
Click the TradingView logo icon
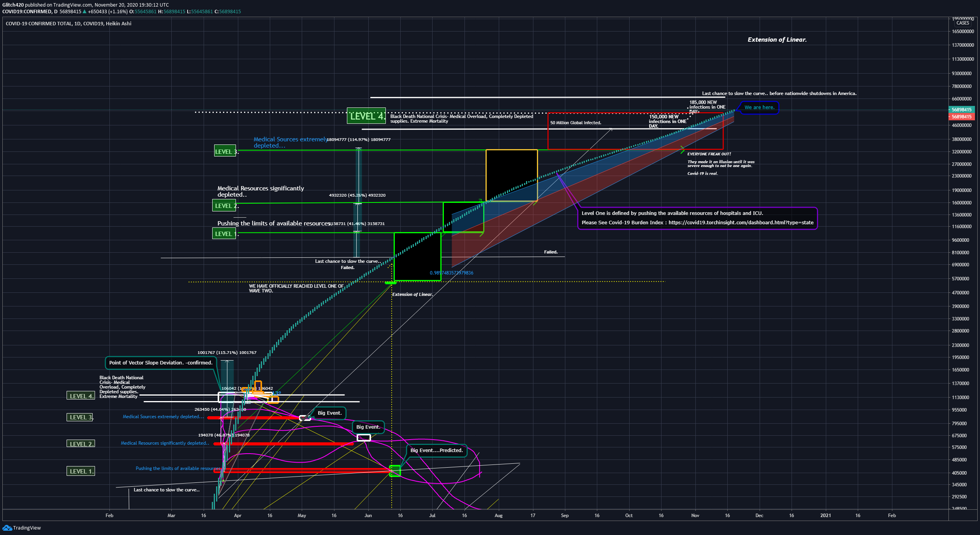[x=7, y=528]
